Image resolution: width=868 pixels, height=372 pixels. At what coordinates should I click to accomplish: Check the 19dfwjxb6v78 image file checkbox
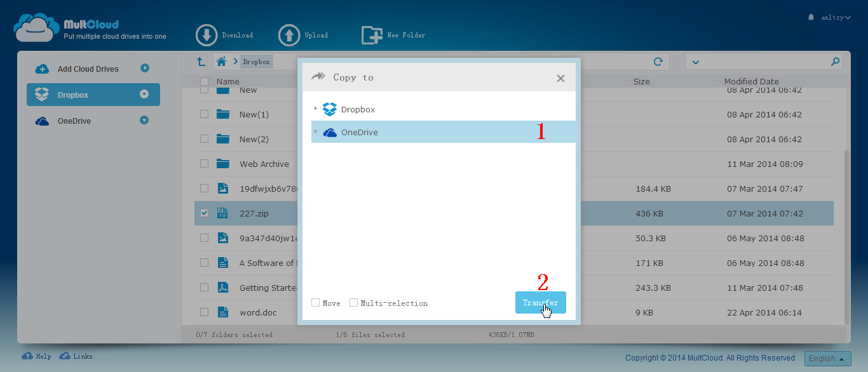tap(204, 188)
